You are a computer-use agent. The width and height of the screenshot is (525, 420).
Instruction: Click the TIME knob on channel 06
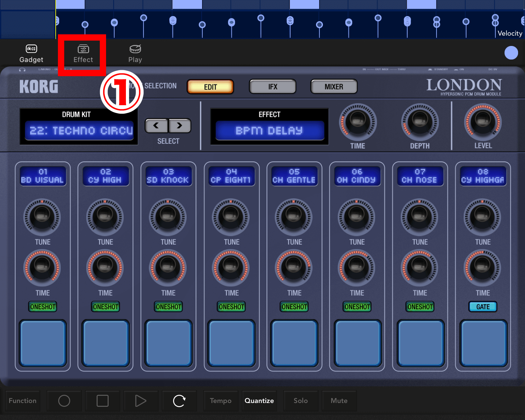pyautogui.click(x=357, y=268)
